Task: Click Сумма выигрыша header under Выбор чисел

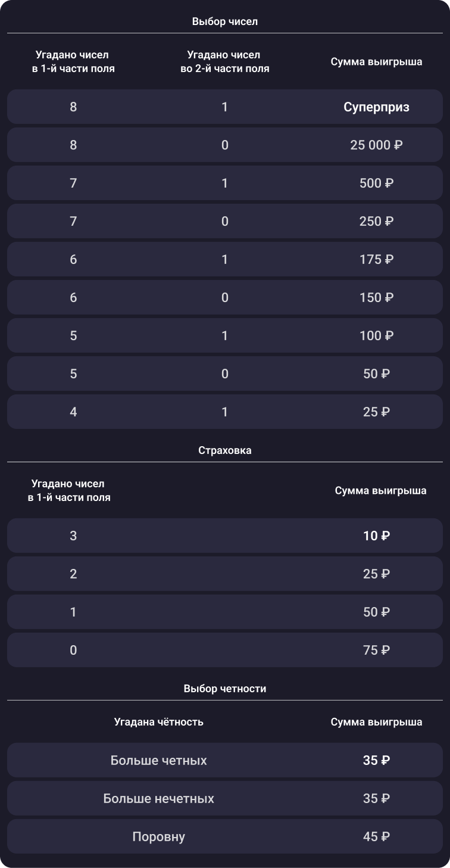Action: (x=377, y=62)
